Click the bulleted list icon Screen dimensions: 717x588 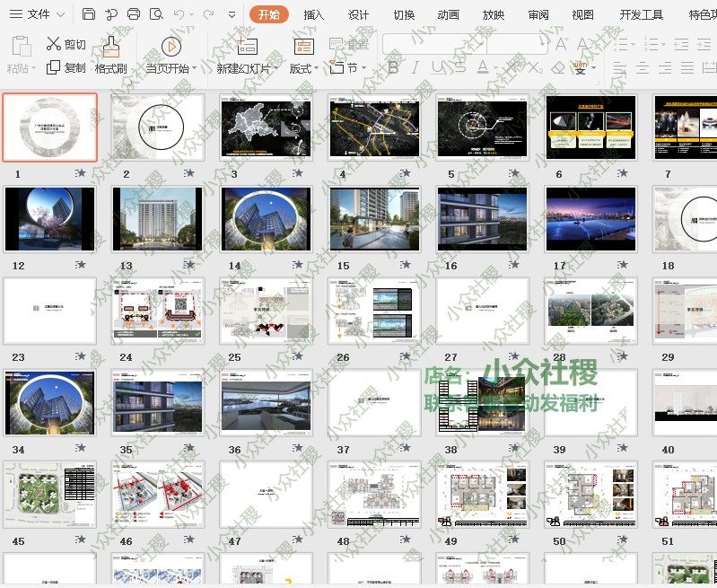[x=621, y=44]
